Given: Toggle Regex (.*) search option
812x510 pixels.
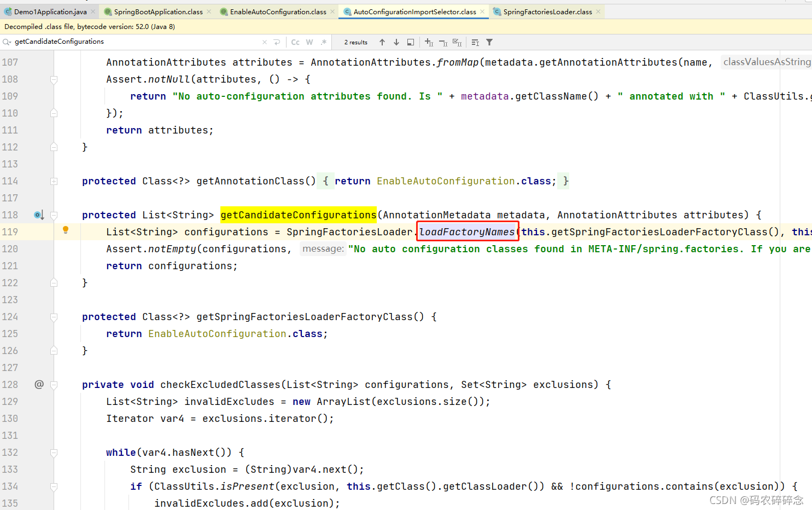Looking at the screenshot, I should [x=324, y=42].
